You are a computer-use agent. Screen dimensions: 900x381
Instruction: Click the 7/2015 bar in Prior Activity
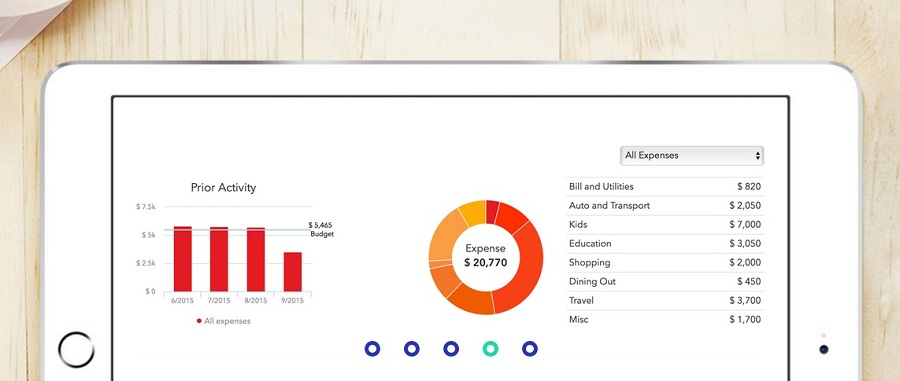219,259
